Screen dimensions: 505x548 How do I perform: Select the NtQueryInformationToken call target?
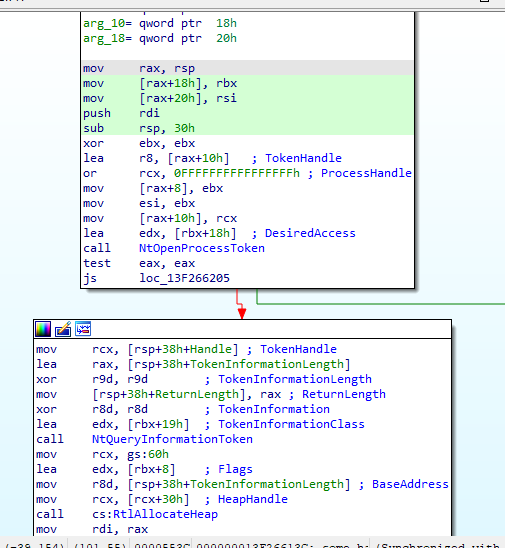point(172,439)
